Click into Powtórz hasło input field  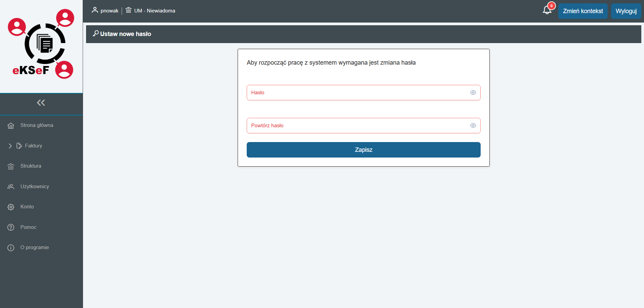click(356, 126)
